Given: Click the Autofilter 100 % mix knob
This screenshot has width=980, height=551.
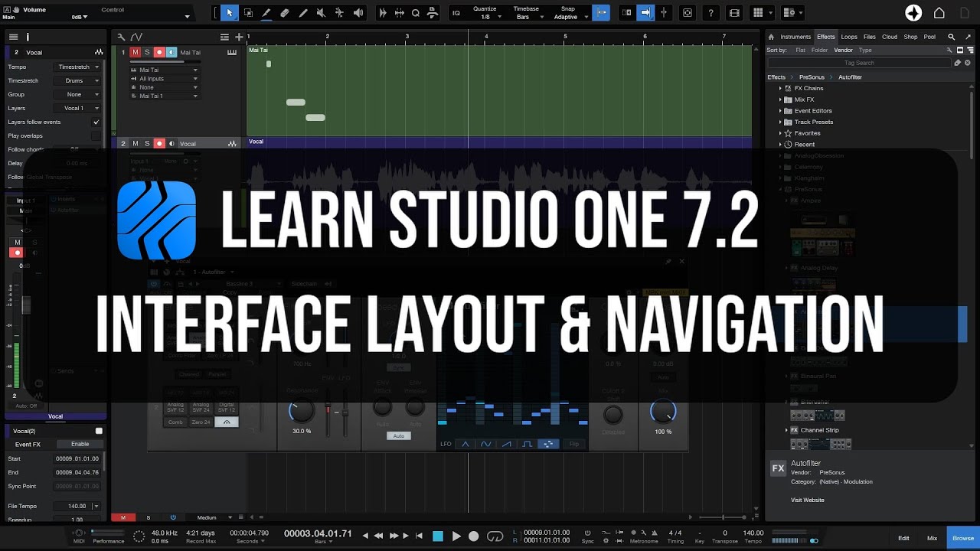Looking at the screenshot, I should (x=663, y=412).
